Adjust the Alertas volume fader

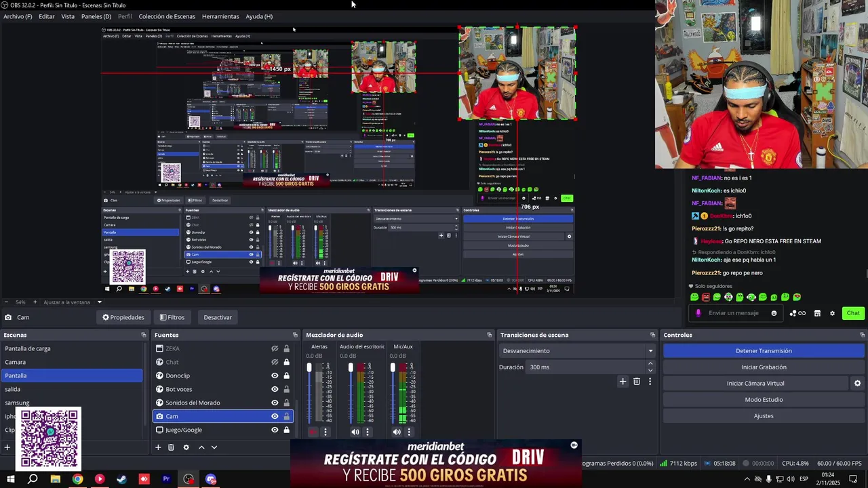(309, 367)
